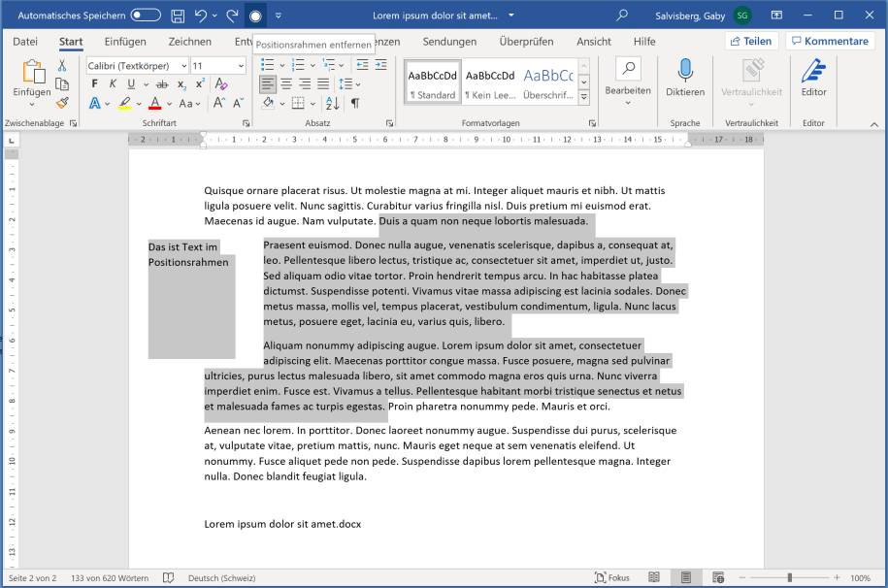
Task: Open font size dropdown showing 11
Action: (242, 66)
